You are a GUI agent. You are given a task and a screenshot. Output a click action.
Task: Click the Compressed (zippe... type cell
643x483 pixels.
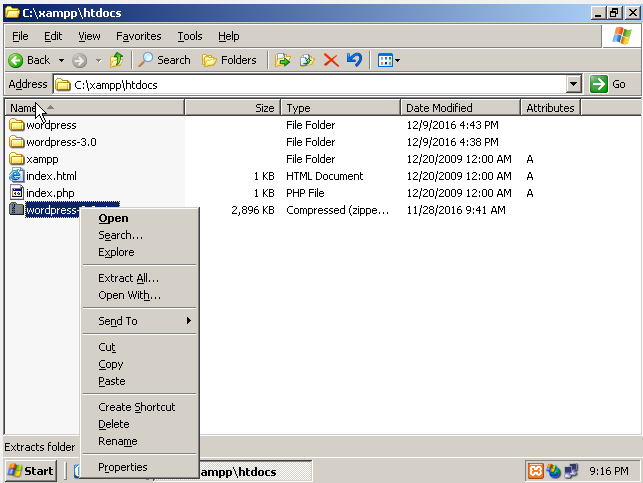point(337,210)
